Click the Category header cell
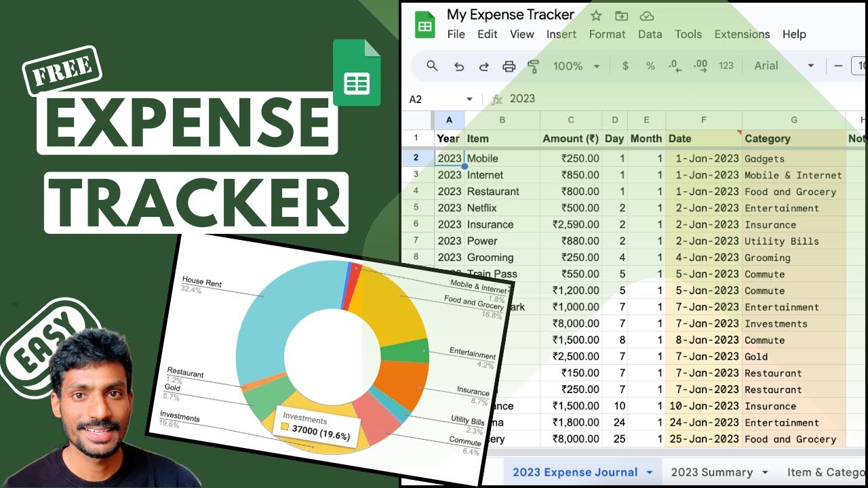The width and height of the screenshot is (868, 488). pyautogui.click(x=793, y=138)
